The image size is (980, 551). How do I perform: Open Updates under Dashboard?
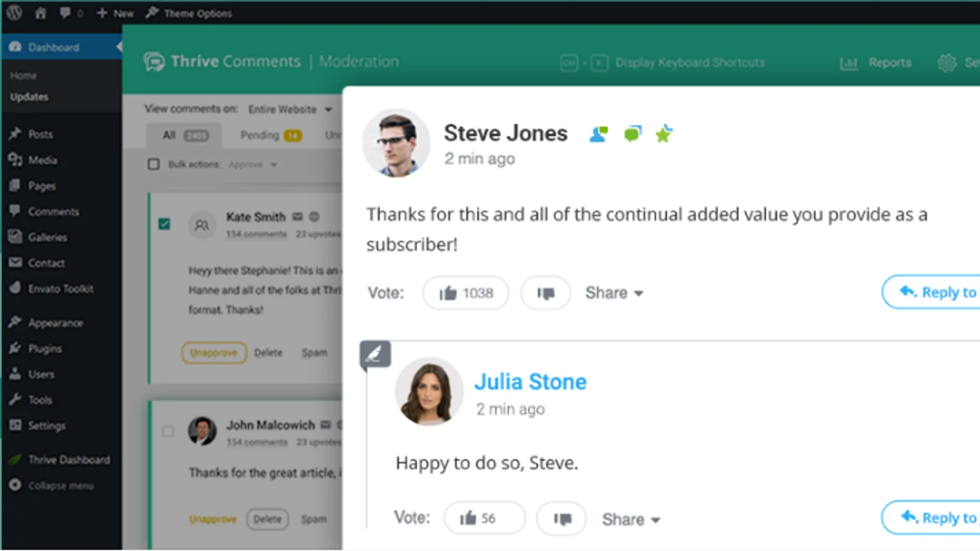[x=29, y=97]
